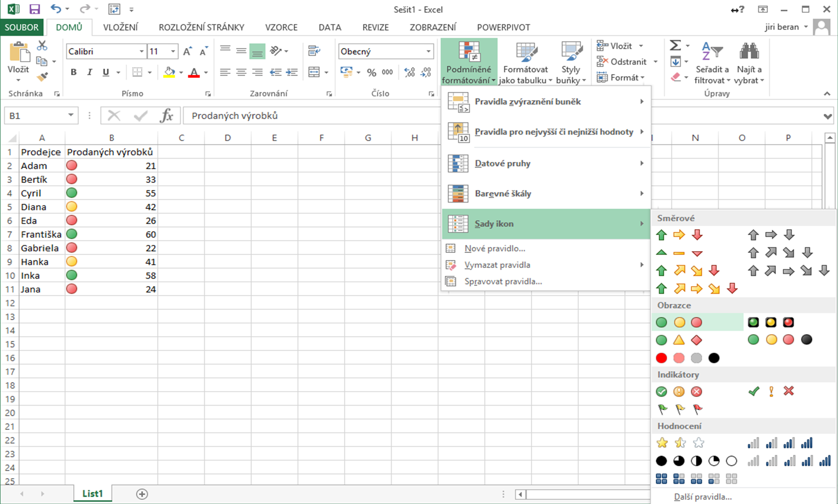838x504 pixels.
Task: Open the Calibri font name dropdown
Action: click(x=142, y=51)
